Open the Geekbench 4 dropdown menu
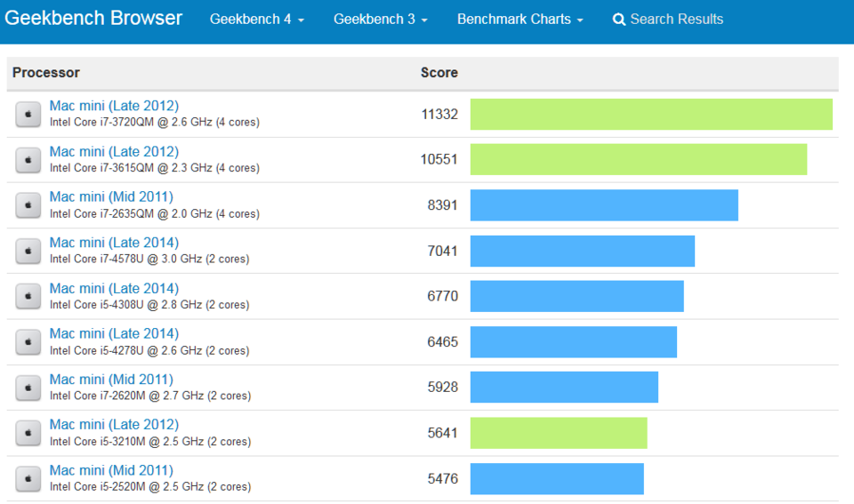This screenshot has width=854, height=504. tap(257, 19)
